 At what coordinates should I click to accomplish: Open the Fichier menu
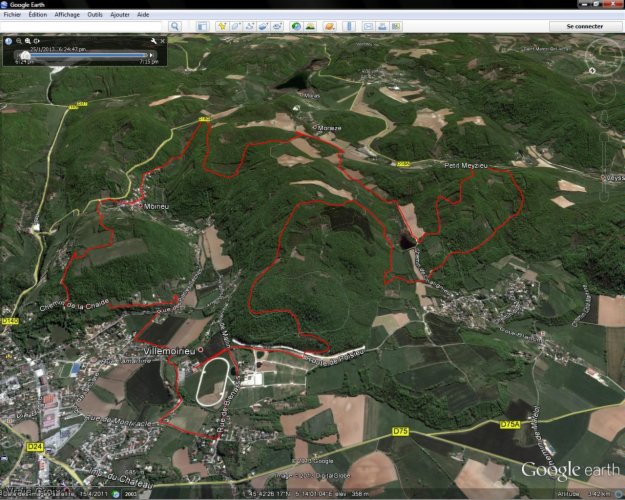(x=12, y=15)
